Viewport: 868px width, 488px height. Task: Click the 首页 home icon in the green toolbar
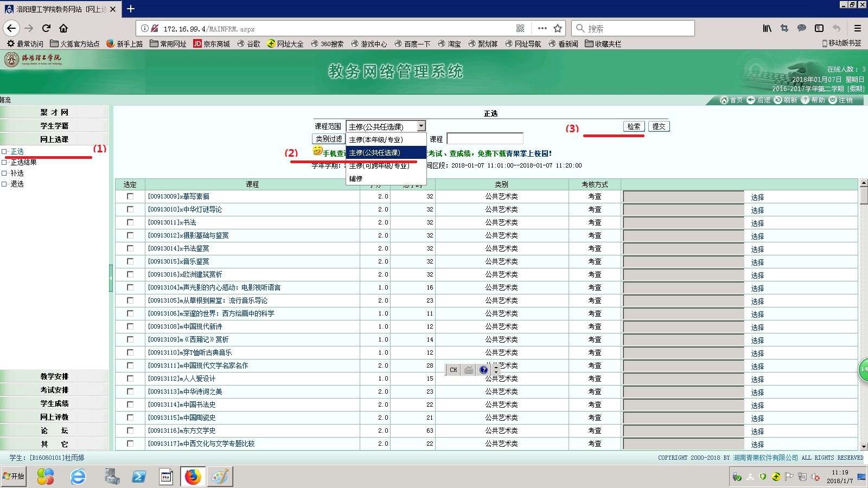724,100
